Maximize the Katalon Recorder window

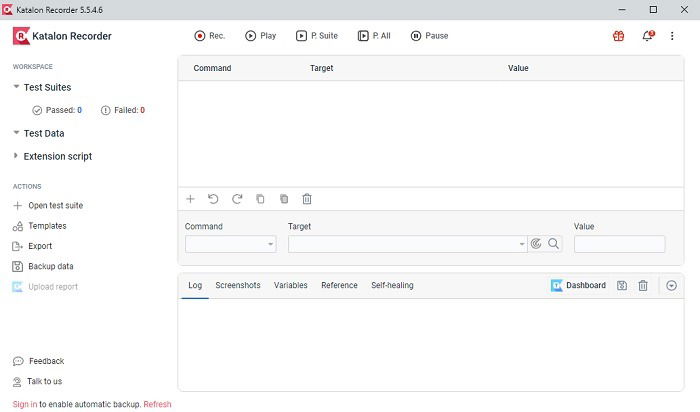[x=653, y=9]
